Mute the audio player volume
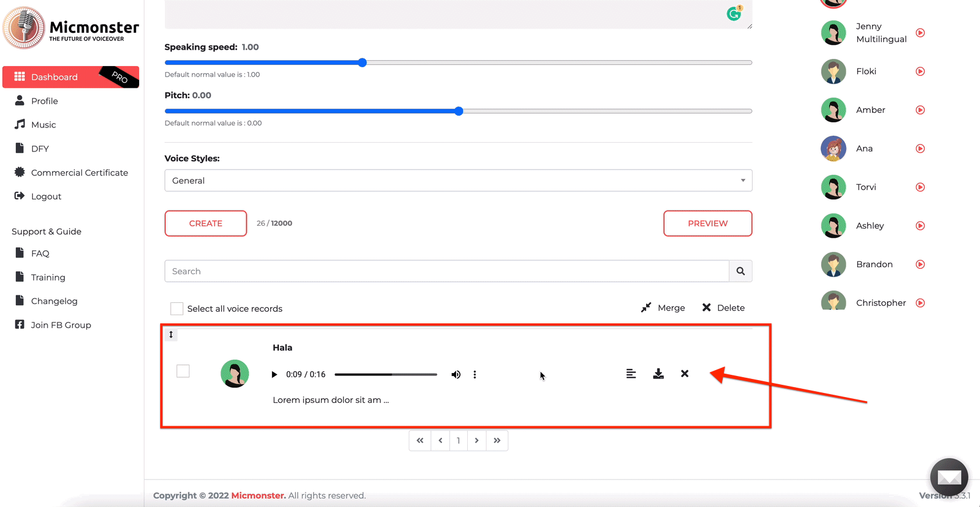This screenshot has width=980, height=507. (x=456, y=374)
